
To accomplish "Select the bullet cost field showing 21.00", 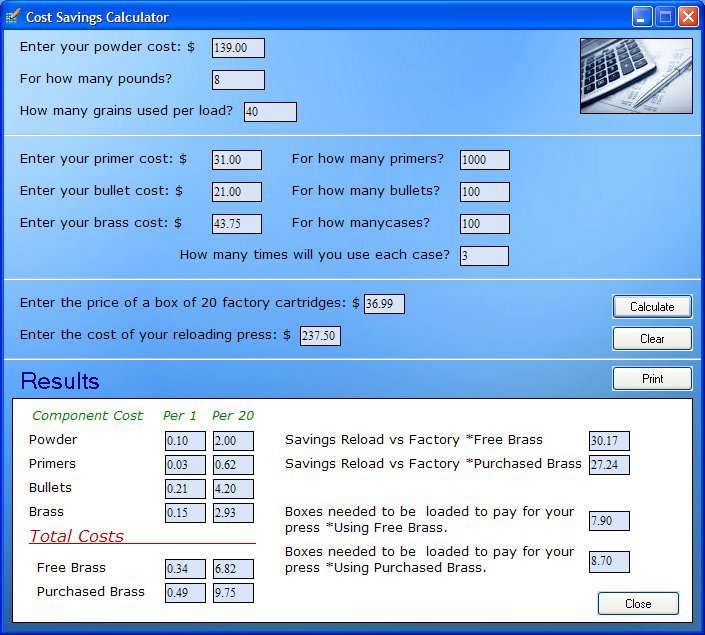I will pyautogui.click(x=236, y=192).
